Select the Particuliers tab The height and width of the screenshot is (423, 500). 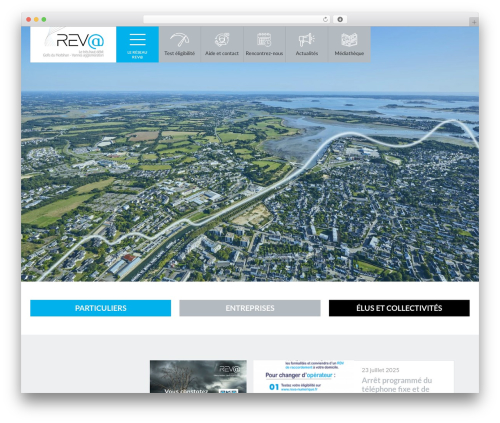click(101, 308)
